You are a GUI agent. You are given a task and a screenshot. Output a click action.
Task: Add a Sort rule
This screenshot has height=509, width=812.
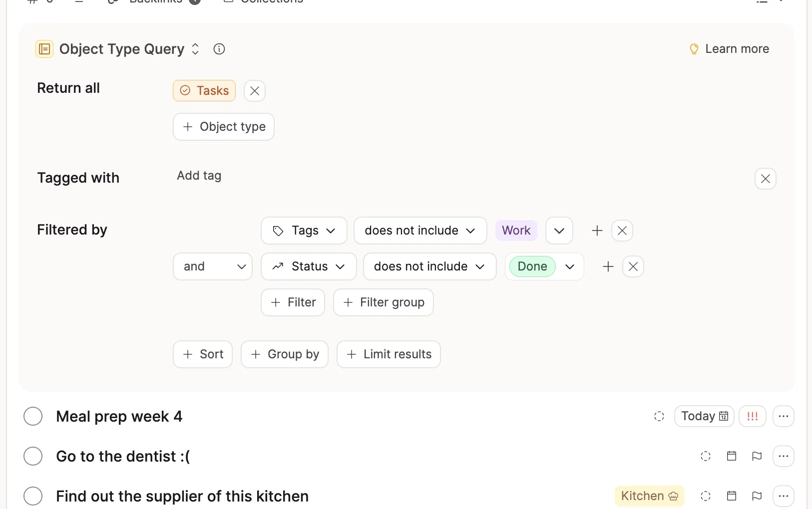(x=203, y=354)
